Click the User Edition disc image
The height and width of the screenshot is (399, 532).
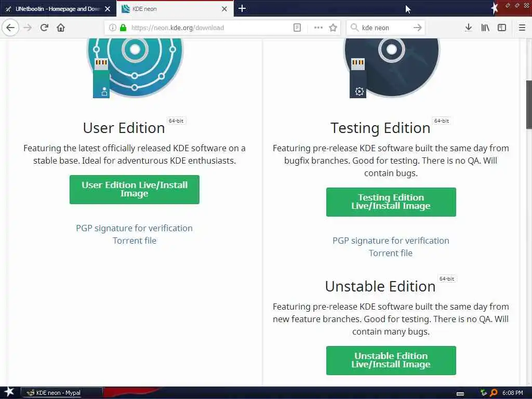(x=135, y=68)
